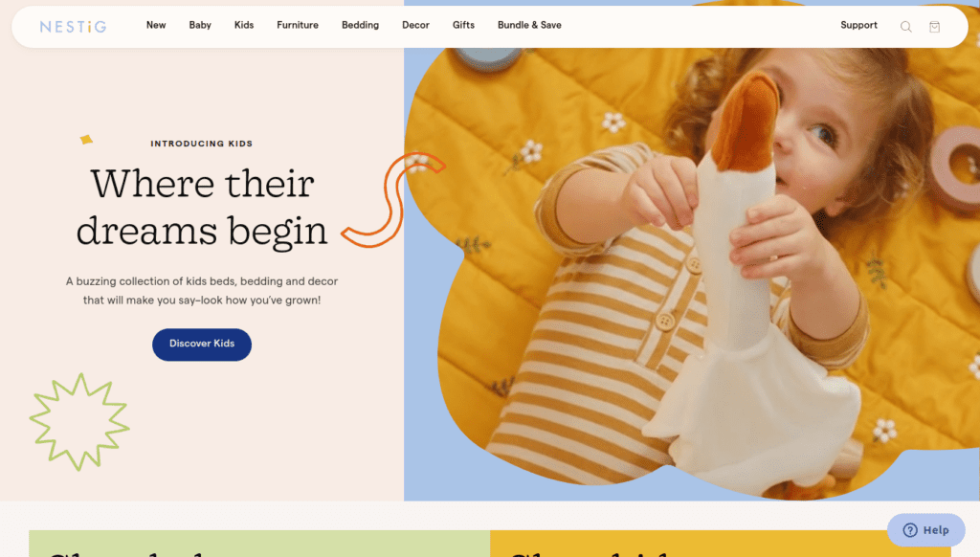Open the shopping bag cart icon
The image size is (980, 557).
(x=934, y=26)
